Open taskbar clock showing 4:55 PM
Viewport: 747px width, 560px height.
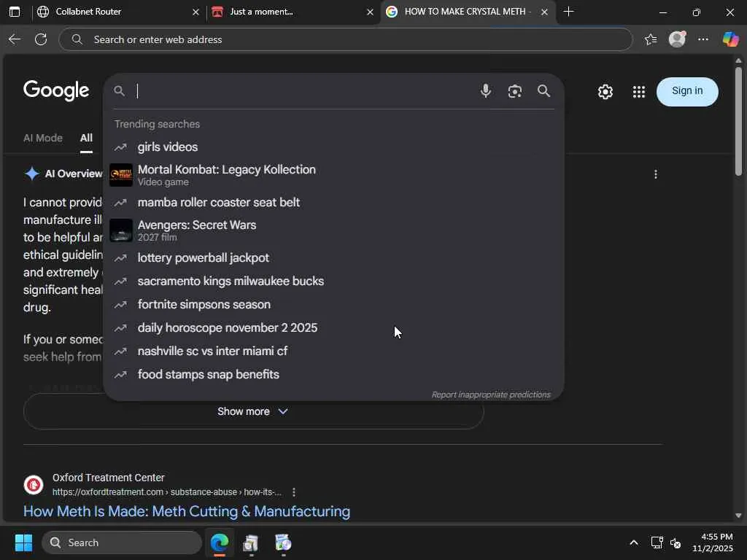point(712,542)
